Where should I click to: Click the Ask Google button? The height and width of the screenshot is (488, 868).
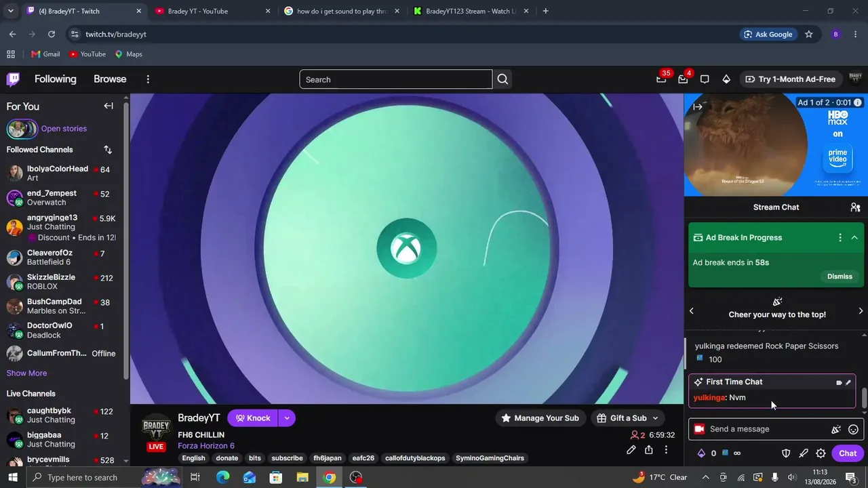768,34
